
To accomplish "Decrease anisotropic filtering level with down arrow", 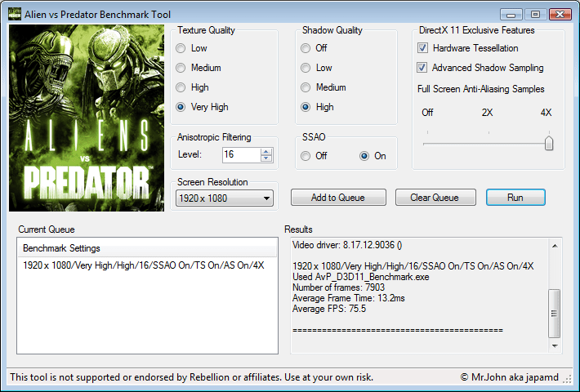I will point(266,158).
